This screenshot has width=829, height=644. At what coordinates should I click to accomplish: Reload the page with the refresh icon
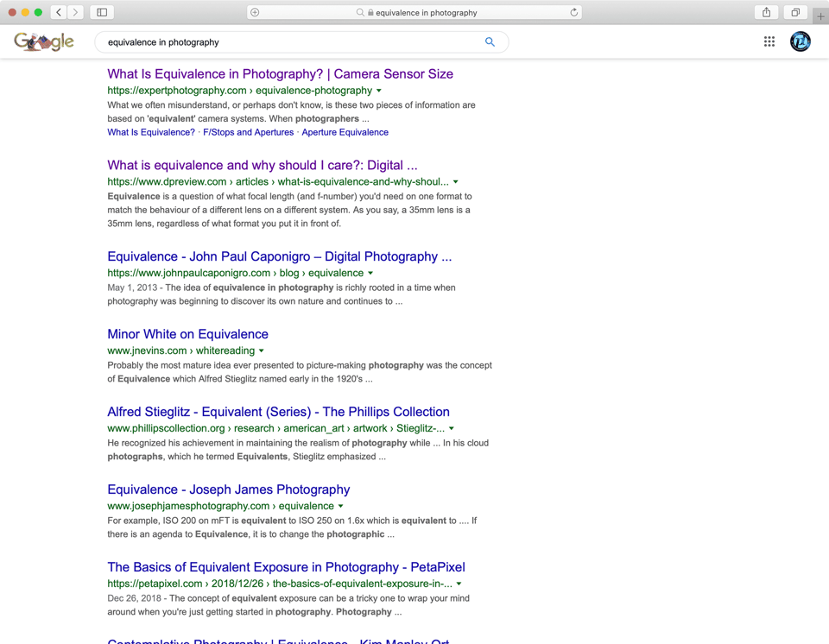pos(573,12)
